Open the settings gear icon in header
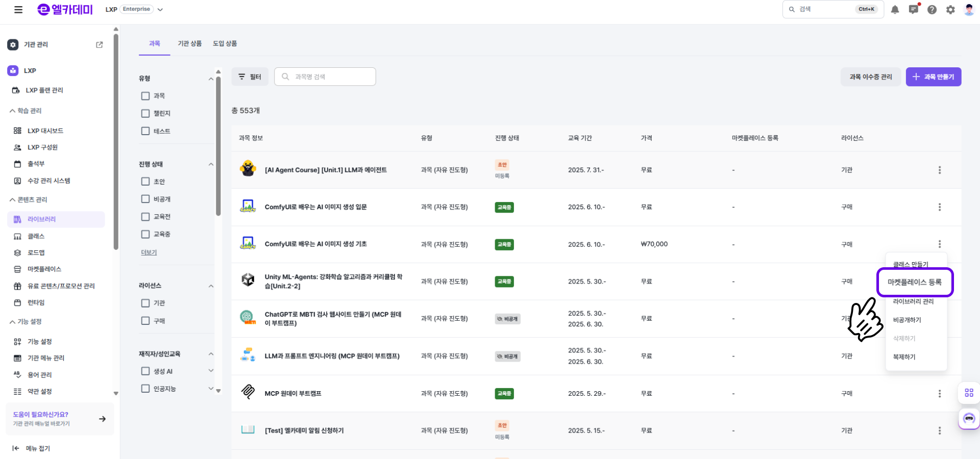The width and height of the screenshot is (980, 459). (x=950, y=10)
